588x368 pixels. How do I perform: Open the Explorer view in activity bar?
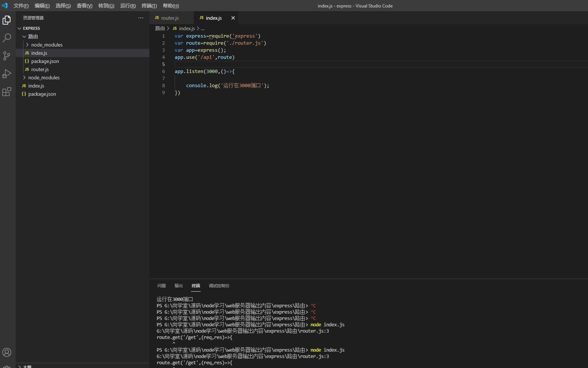7,20
